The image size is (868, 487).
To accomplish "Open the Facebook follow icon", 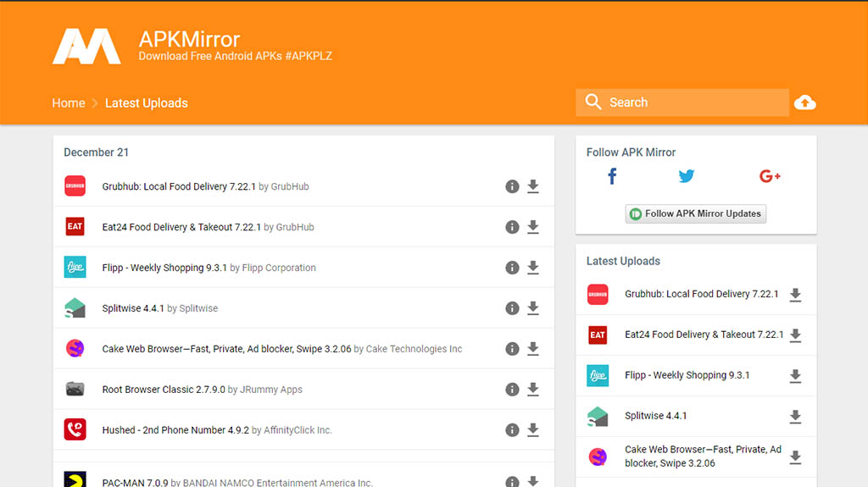I will tap(612, 176).
